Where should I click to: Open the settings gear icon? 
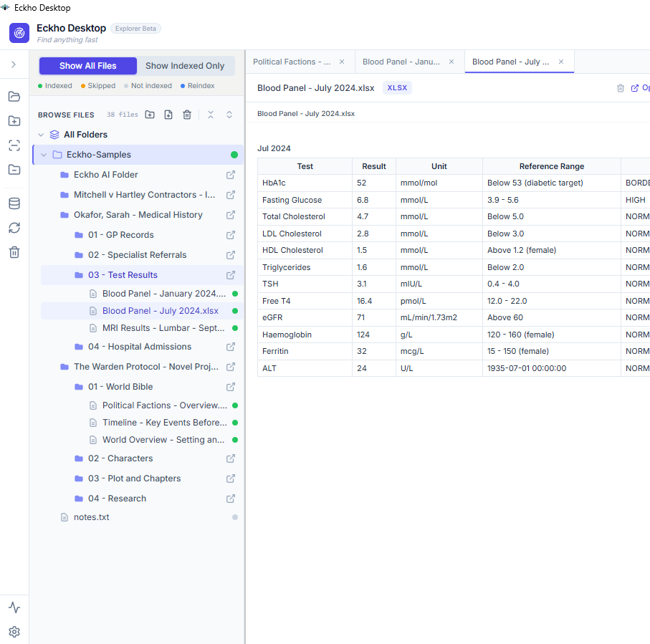(14, 632)
